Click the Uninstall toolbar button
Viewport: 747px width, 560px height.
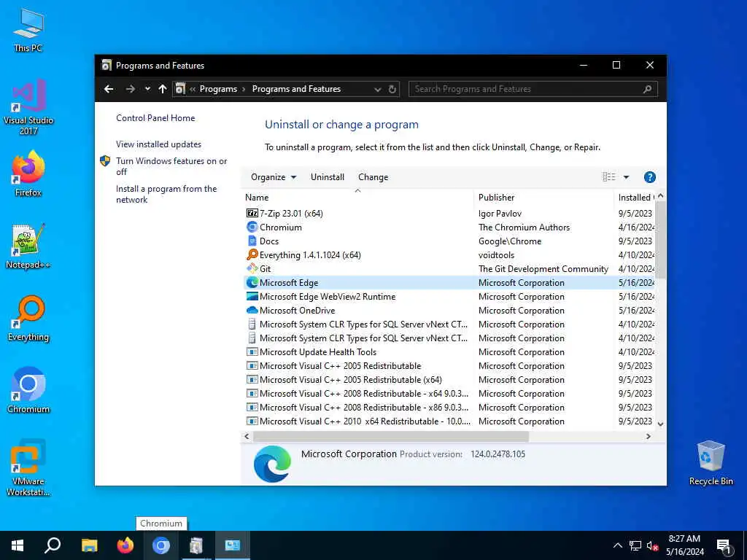pyautogui.click(x=328, y=177)
